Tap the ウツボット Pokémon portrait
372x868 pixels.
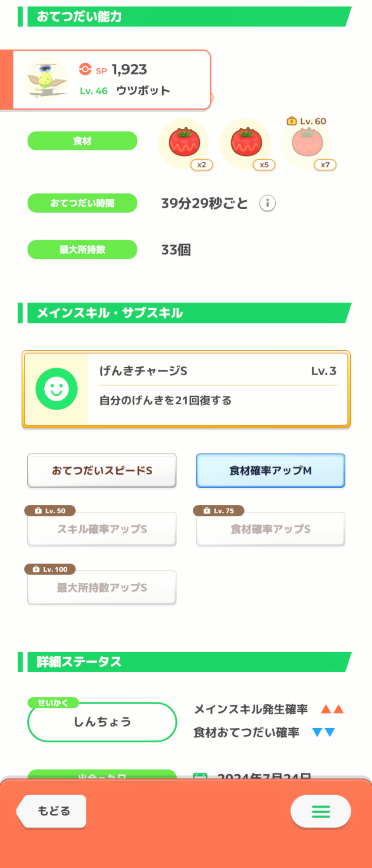coord(46,80)
